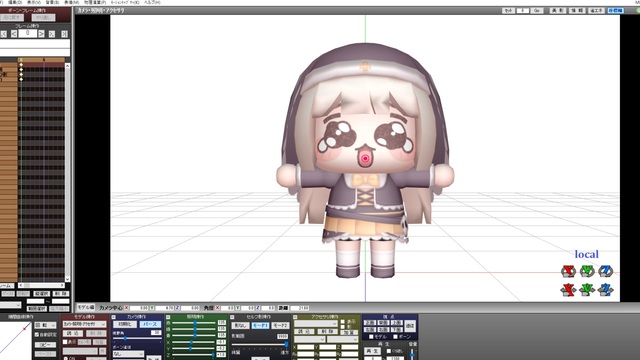The width and height of the screenshot is (640, 360).
Task: Click the green Y-axis rotate icon
Action: (x=587, y=271)
